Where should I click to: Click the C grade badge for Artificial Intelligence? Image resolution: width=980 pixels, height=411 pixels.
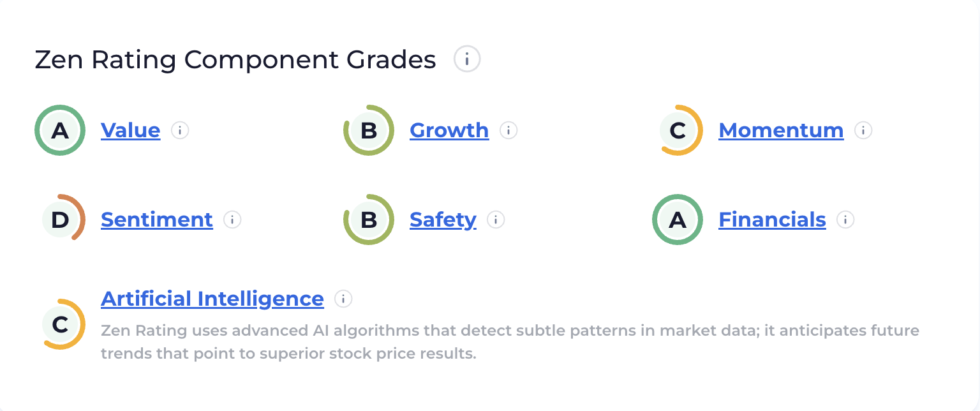[60, 324]
